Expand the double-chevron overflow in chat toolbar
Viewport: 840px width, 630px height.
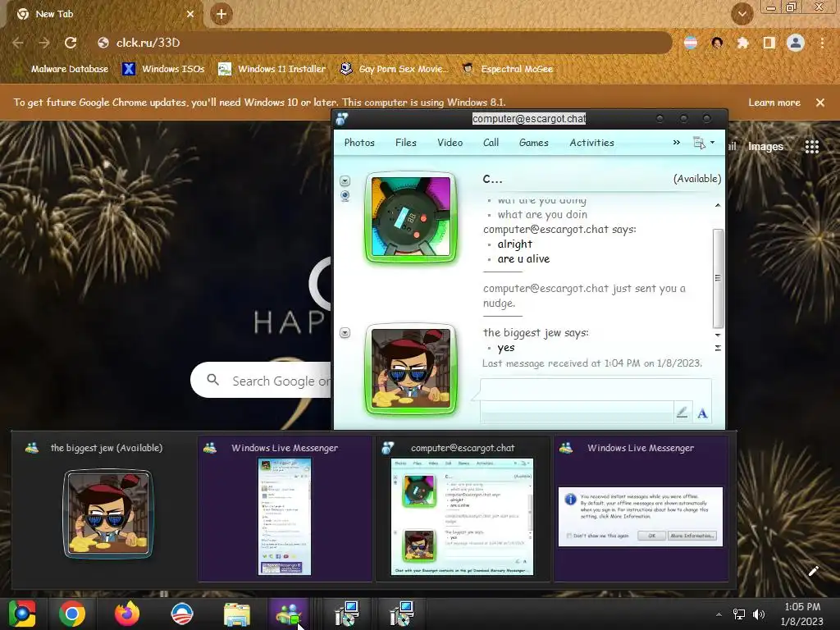[x=677, y=143]
